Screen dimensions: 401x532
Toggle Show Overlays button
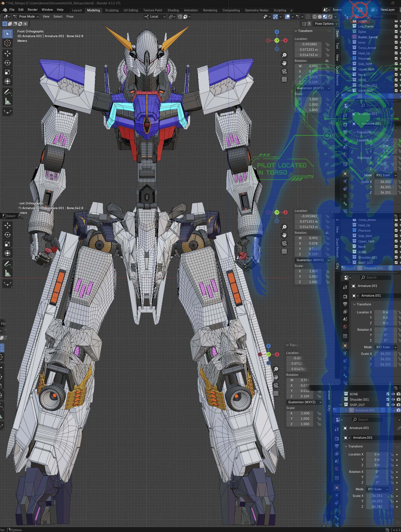click(287, 17)
